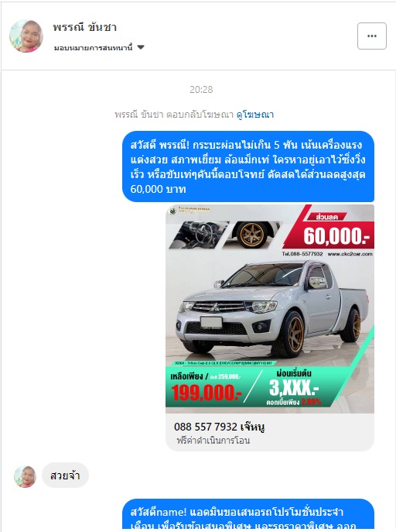Select the first blue greeting message bubble
This screenshot has width=396, height=532.
248,166
